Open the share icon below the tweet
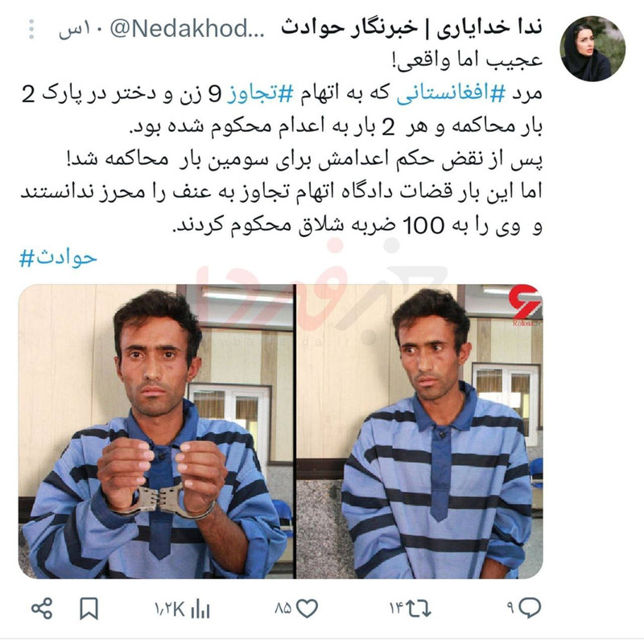644x644 pixels. point(42,609)
